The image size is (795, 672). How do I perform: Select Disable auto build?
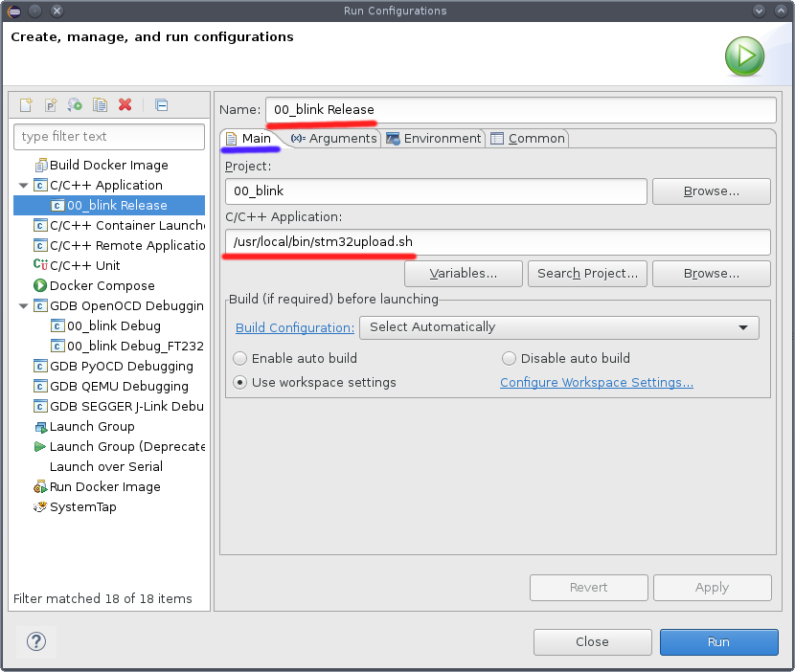(509, 358)
